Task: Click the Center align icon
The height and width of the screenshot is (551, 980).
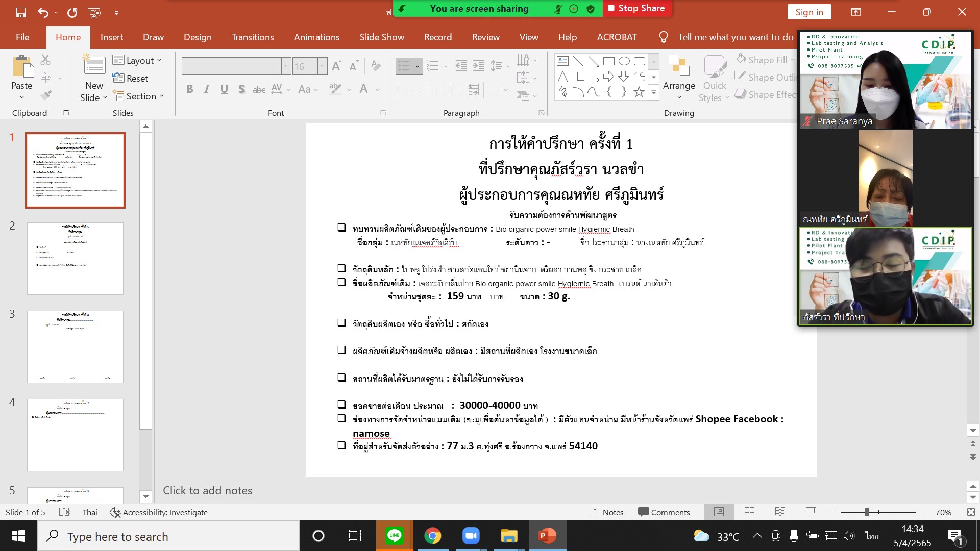Action: click(421, 90)
